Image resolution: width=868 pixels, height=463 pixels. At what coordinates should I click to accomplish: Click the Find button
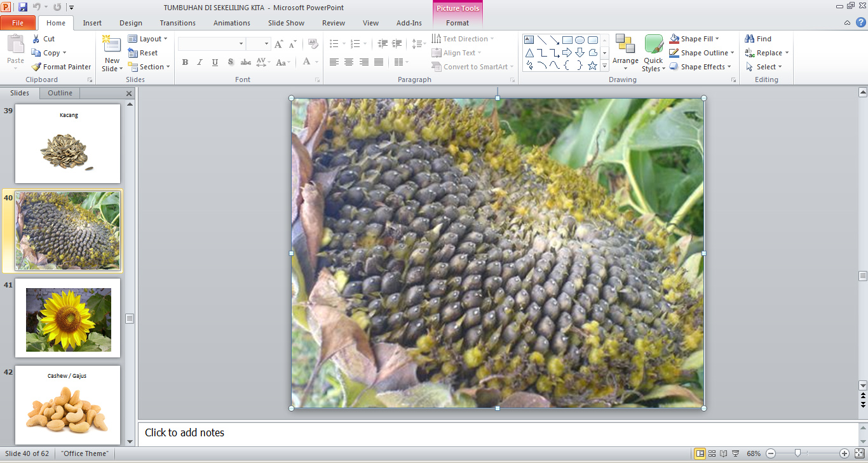coord(758,39)
